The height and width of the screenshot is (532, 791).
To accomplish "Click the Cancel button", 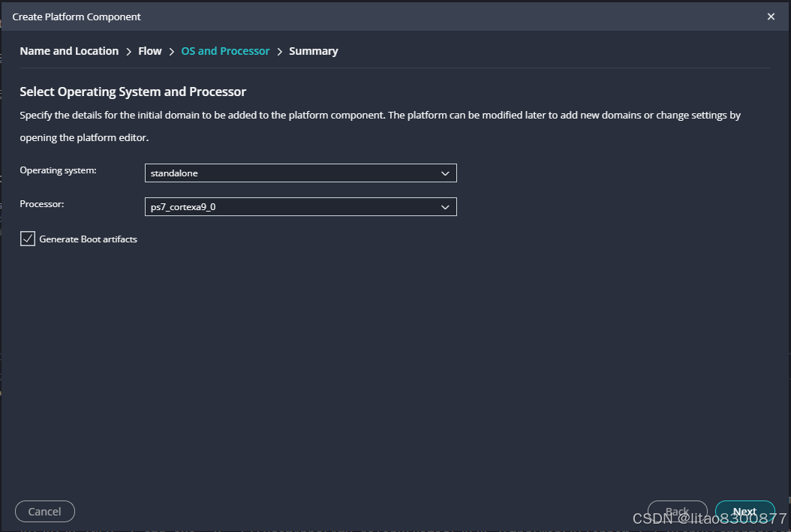I will [45, 511].
